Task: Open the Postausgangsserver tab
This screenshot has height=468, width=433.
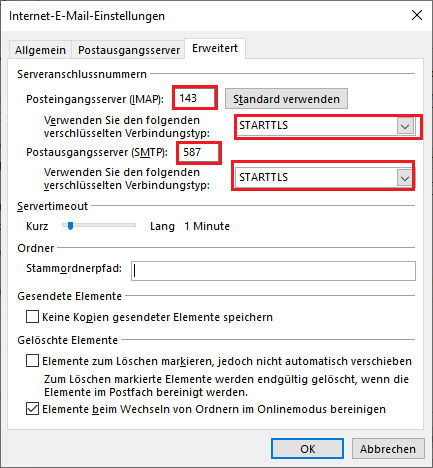Action: coord(129,50)
